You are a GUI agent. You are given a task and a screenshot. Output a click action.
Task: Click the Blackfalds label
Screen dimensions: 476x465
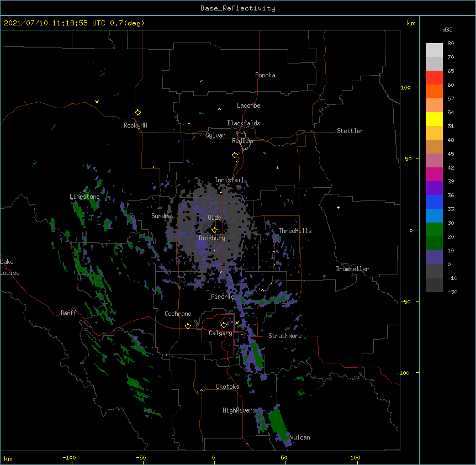[244, 123]
